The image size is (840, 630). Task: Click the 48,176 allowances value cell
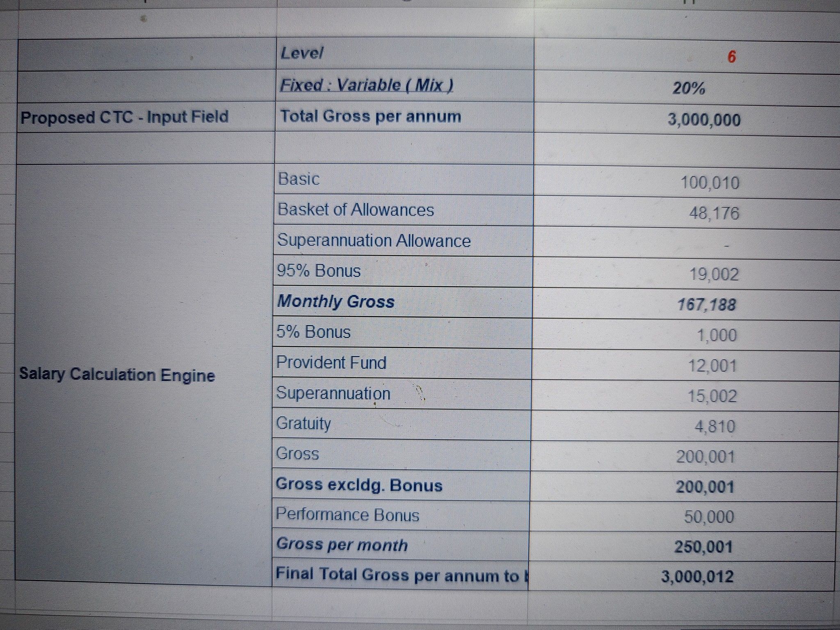714,214
